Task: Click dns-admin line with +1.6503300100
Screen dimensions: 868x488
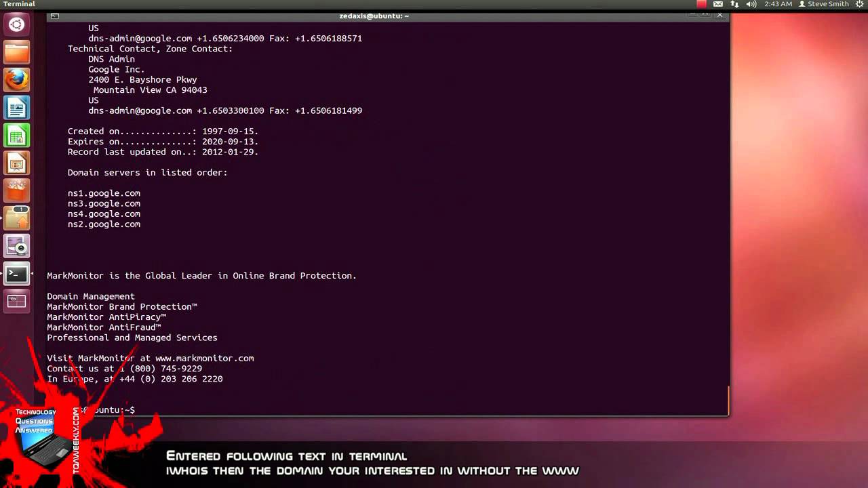Action: pyautogui.click(x=225, y=110)
